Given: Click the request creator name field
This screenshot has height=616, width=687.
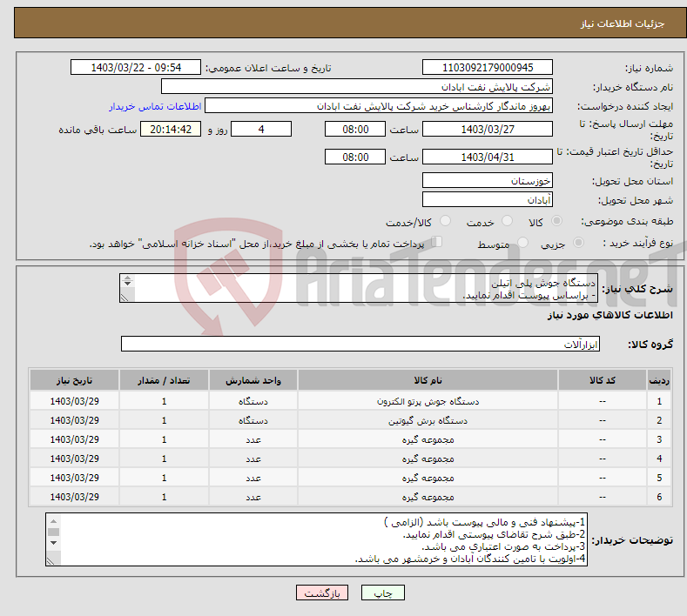Looking at the screenshot, I should point(379,106).
